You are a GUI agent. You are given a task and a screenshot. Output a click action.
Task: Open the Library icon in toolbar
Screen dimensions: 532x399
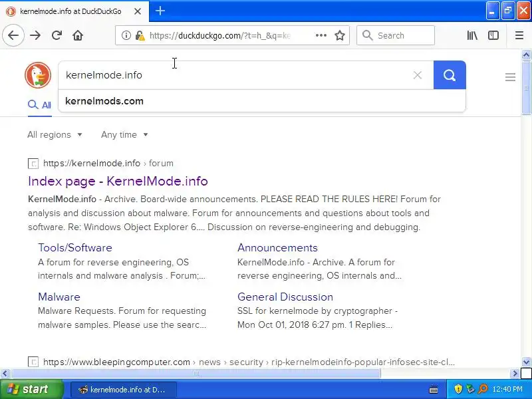pos(472,35)
